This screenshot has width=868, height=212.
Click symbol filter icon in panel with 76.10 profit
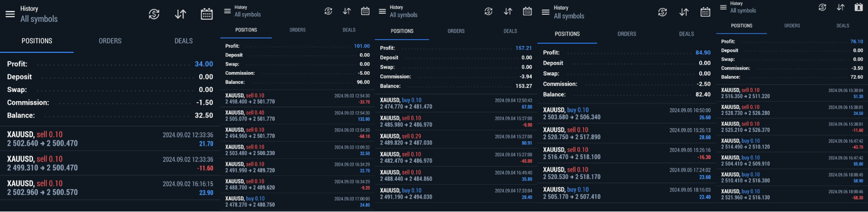(822, 7)
